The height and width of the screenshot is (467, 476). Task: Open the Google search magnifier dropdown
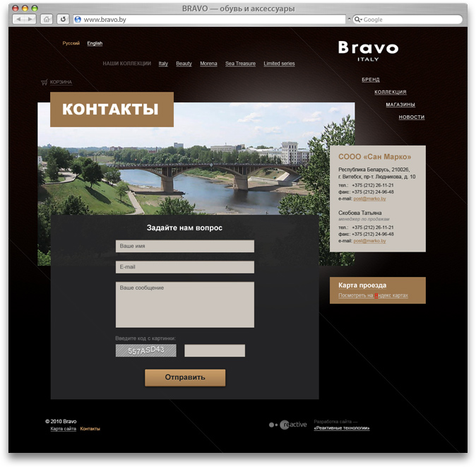pyautogui.click(x=358, y=20)
